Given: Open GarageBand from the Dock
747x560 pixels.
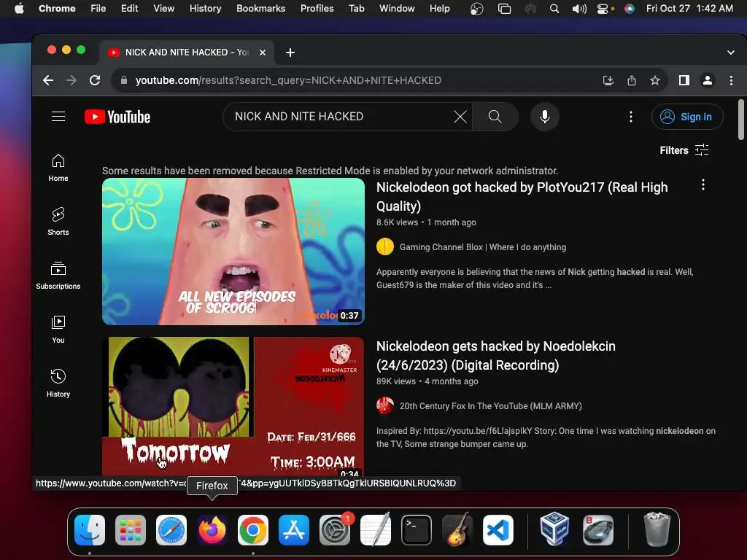Looking at the screenshot, I should click(x=457, y=530).
